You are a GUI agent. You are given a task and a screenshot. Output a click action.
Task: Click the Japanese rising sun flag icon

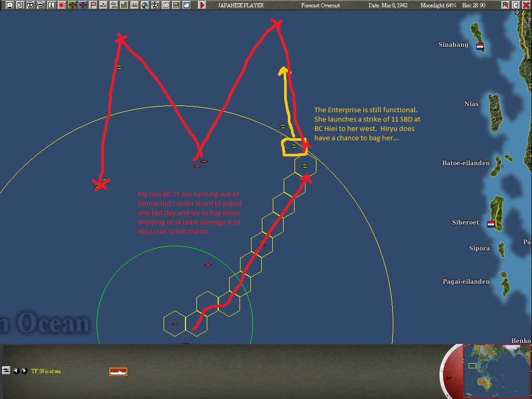[x=62, y=5]
